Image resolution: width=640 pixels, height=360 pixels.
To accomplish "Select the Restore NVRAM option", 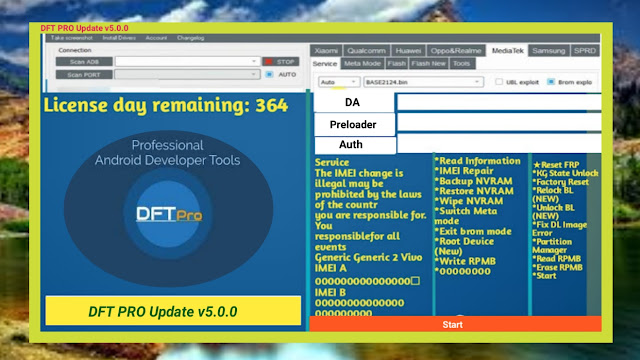I will 474,191.
